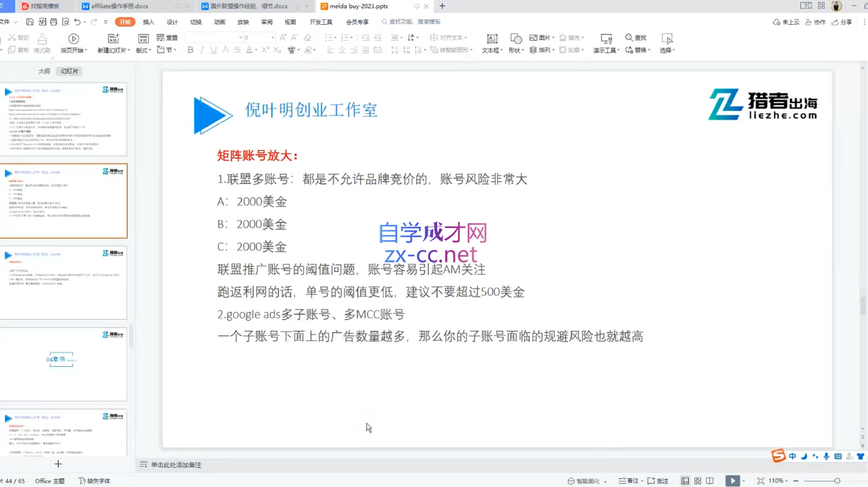The width and height of the screenshot is (868, 487).
Task: Open the Insert (插入) ribbon tab
Action: tap(148, 22)
